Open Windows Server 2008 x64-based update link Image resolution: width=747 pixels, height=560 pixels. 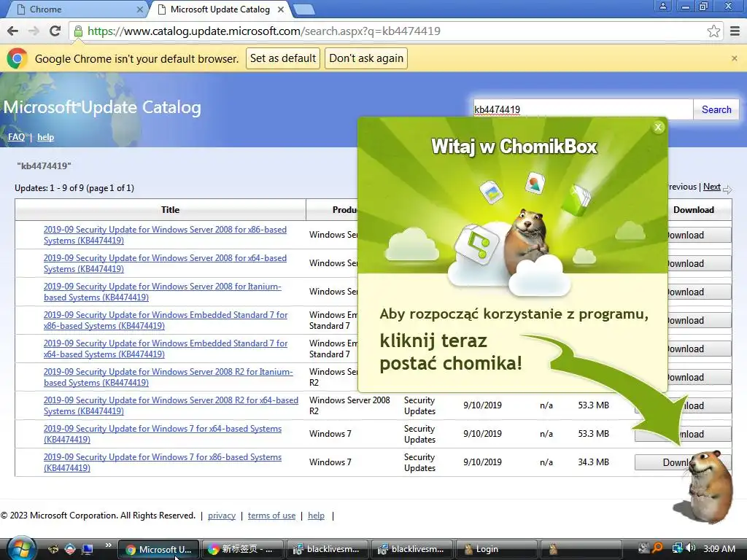(x=166, y=263)
